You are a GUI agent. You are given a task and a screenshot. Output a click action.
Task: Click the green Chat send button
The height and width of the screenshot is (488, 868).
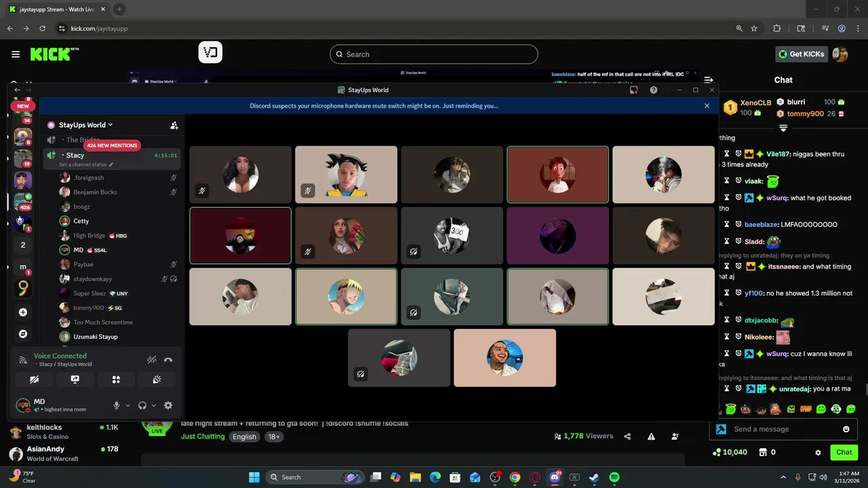click(844, 452)
